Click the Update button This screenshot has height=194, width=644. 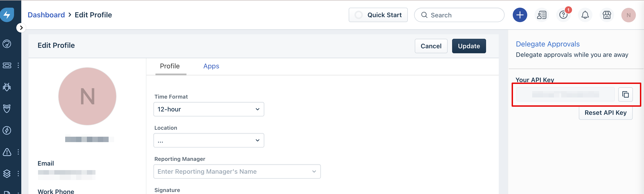[x=468, y=46]
